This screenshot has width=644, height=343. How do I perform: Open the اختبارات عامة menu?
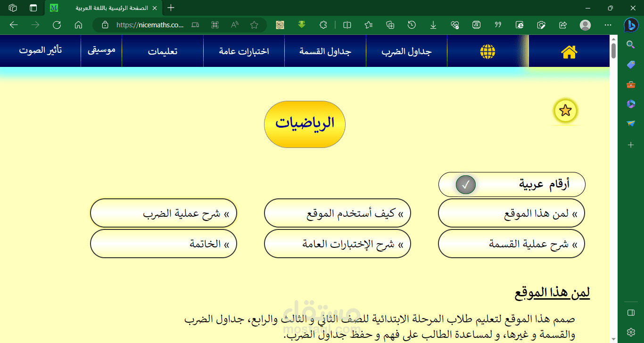coord(244,51)
